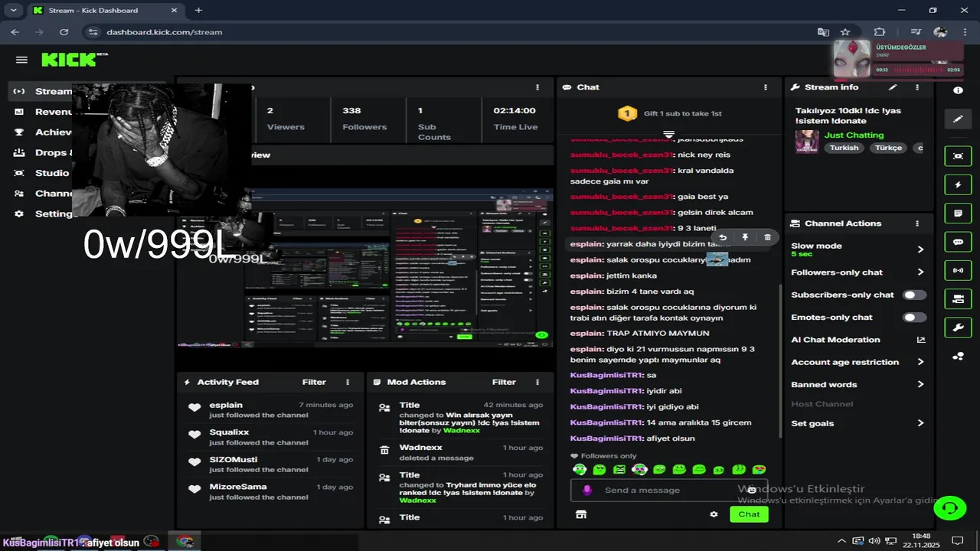Open OBS Studio from Windows taskbar
The image size is (980, 551).
(x=152, y=542)
